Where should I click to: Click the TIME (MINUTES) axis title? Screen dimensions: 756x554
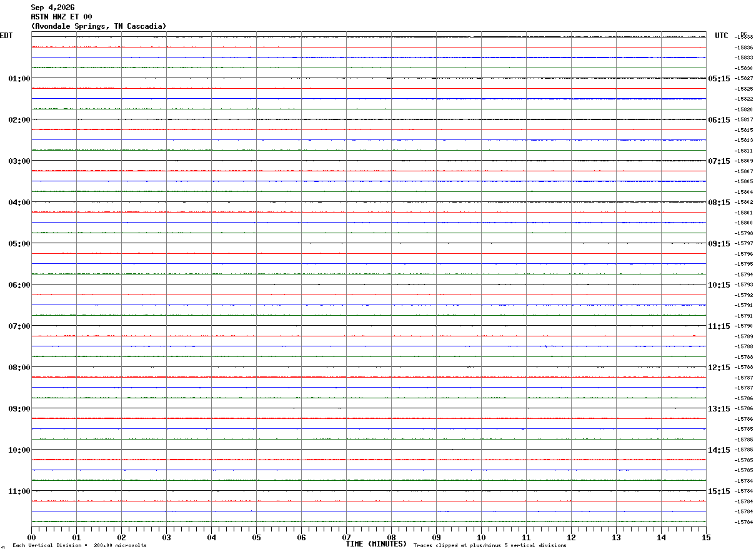pyautogui.click(x=376, y=544)
